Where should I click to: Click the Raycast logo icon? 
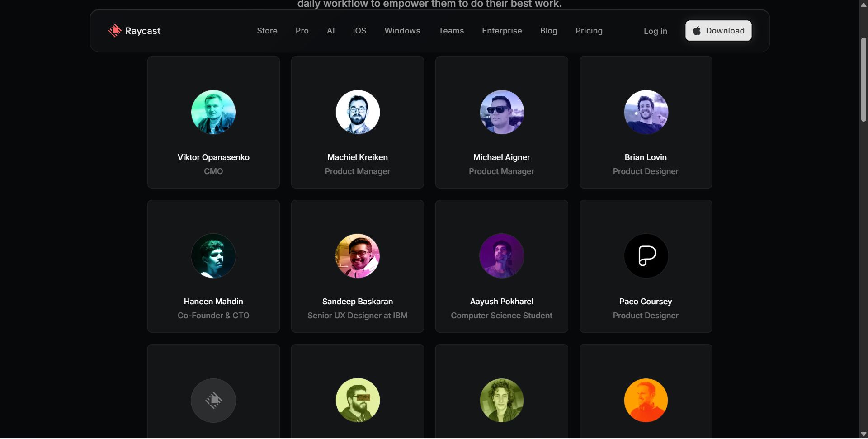[x=115, y=31]
